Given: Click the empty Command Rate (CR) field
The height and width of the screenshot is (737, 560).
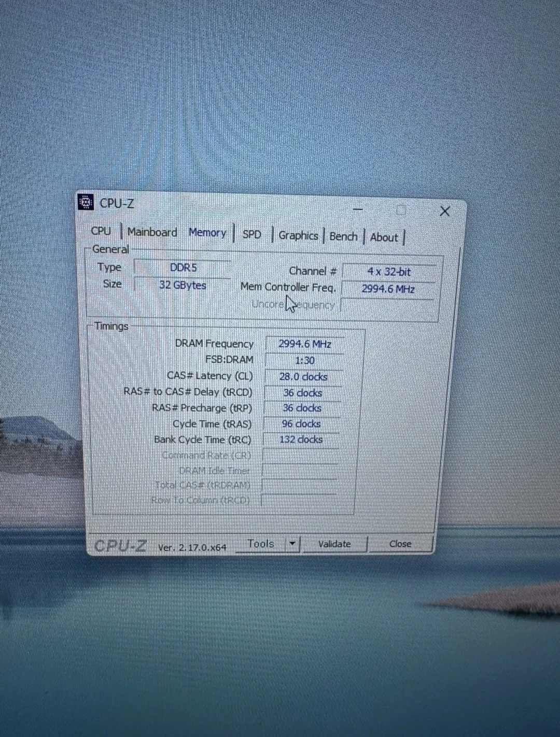Looking at the screenshot, I should (300, 456).
